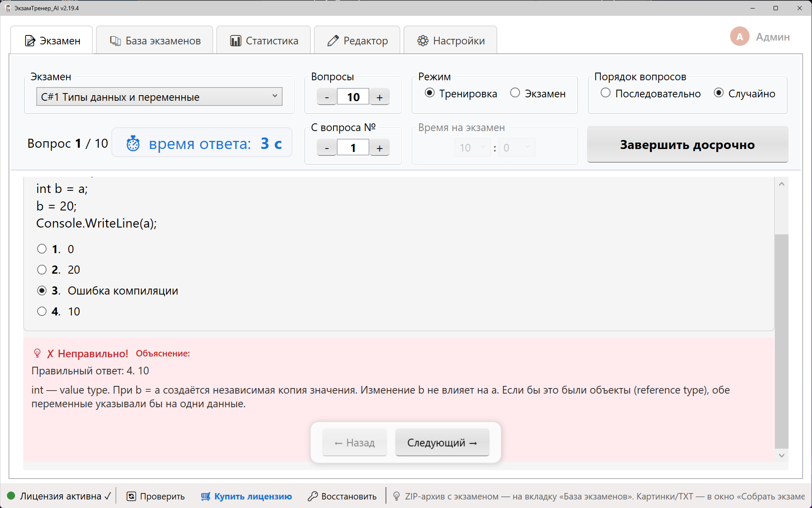Click the Завершить досрочно button
The image size is (812, 508).
(687, 145)
